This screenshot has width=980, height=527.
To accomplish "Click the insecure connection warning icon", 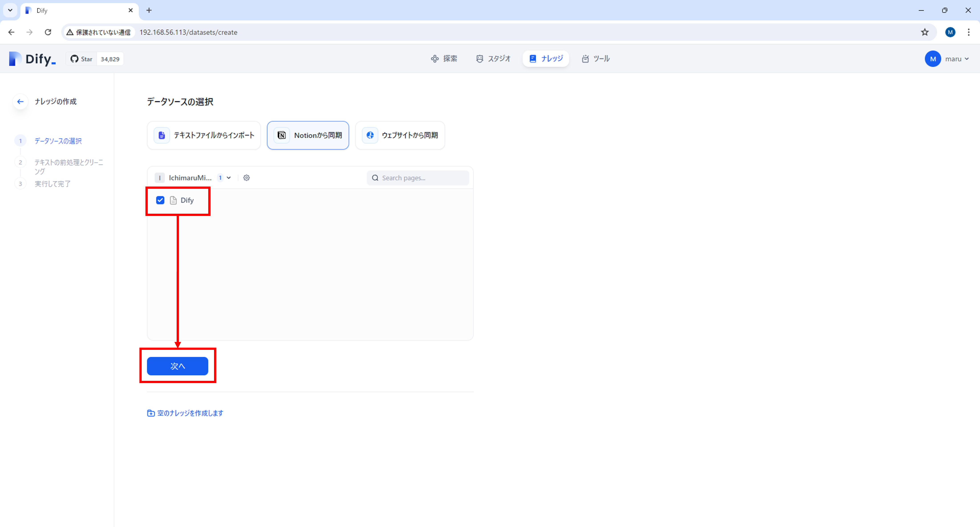I will [x=70, y=32].
